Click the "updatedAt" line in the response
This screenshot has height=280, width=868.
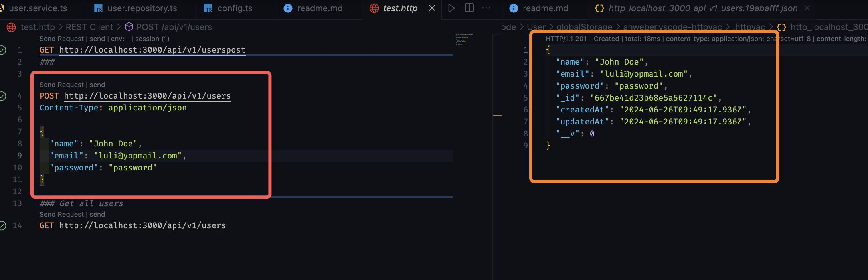pos(653,122)
